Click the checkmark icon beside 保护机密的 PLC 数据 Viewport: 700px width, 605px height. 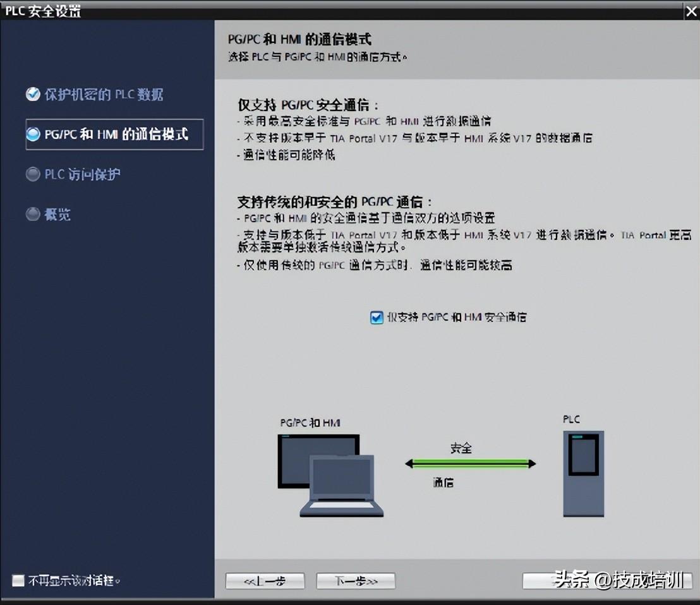pyautogui.click(x=33, y=94)
